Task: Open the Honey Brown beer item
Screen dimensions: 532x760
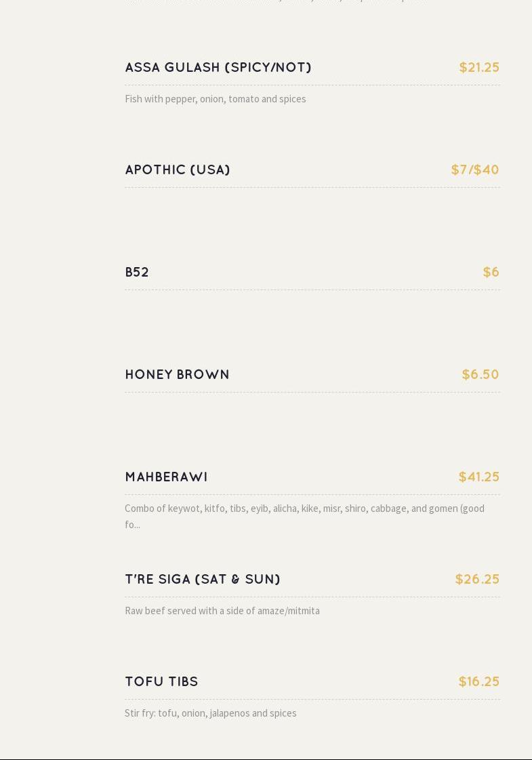Action: pyautogui.click(x=178, y=374)
